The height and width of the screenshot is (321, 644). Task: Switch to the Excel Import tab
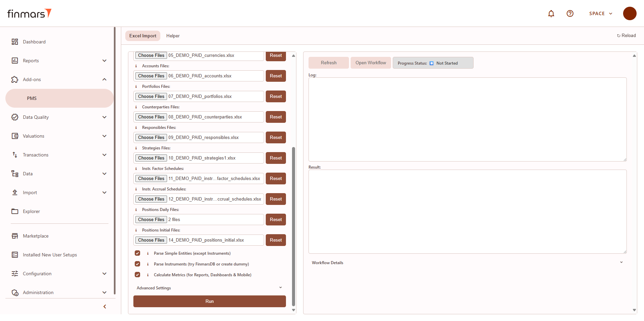143,36
